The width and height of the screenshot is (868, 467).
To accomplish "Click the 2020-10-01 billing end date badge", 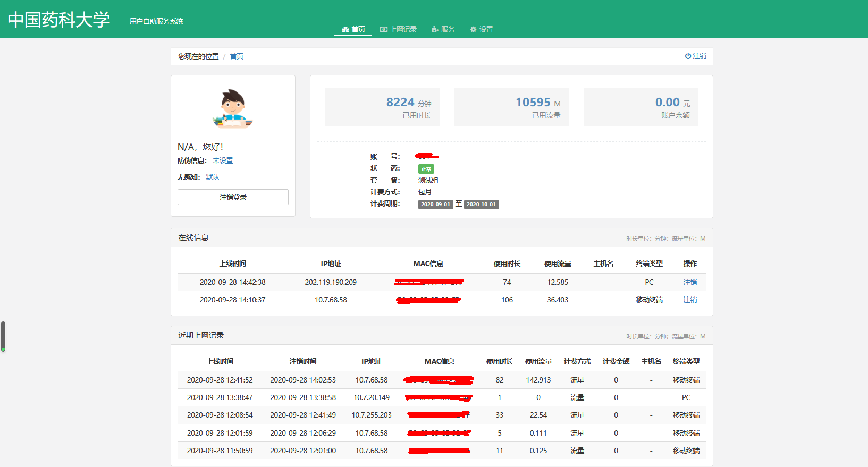I will coord(481,205).
